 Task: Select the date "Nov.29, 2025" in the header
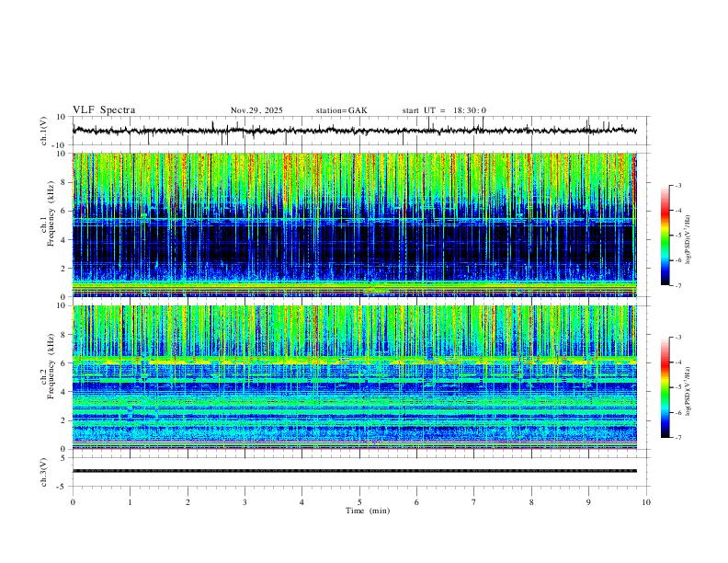coord(256,110)
